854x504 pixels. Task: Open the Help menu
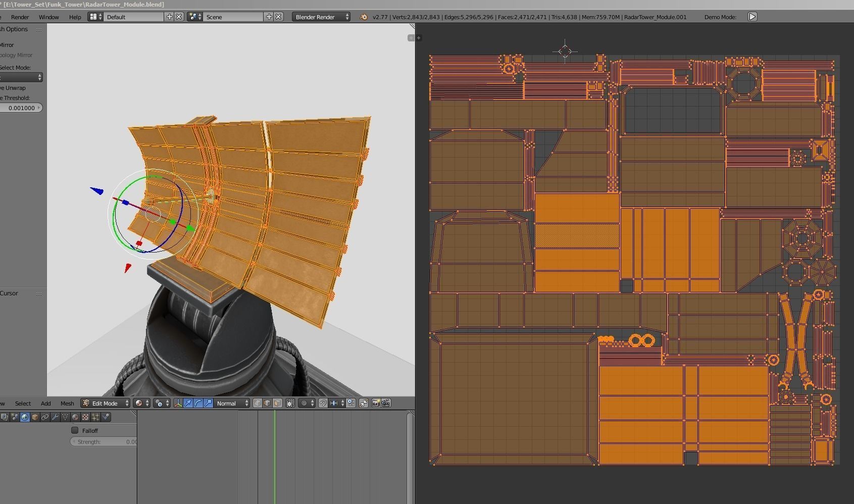pyautogui.click(x=75, y=17)
